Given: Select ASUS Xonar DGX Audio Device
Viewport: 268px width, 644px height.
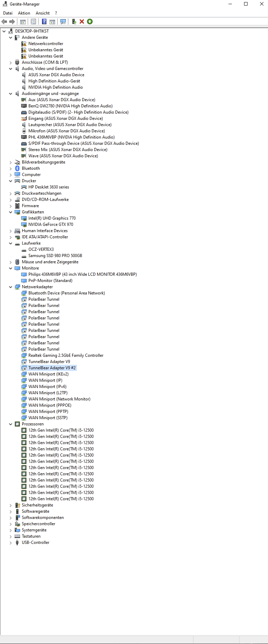Looking at the screenshot, I should [56, 75].
